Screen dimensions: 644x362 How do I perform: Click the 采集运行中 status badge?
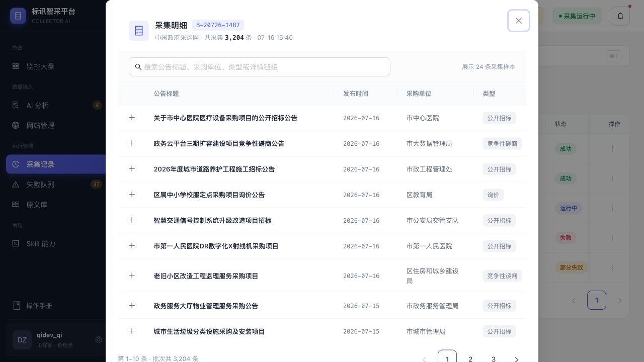[577, 16]
